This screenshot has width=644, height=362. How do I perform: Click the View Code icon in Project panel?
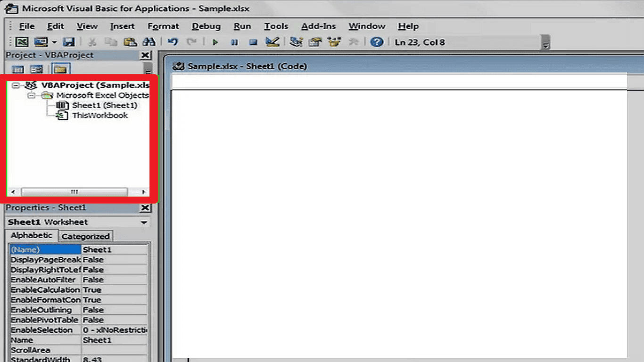click(x=18, y=70)
